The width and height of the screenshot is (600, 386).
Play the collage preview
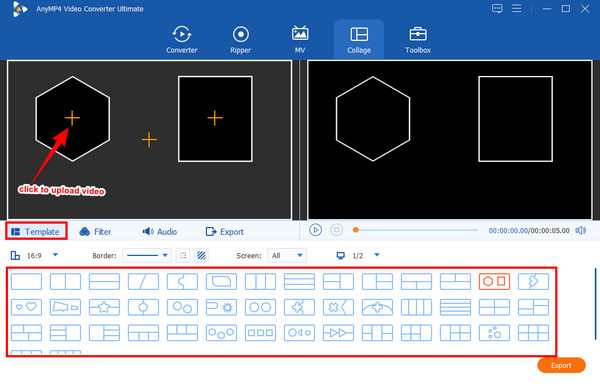point(315,230)
